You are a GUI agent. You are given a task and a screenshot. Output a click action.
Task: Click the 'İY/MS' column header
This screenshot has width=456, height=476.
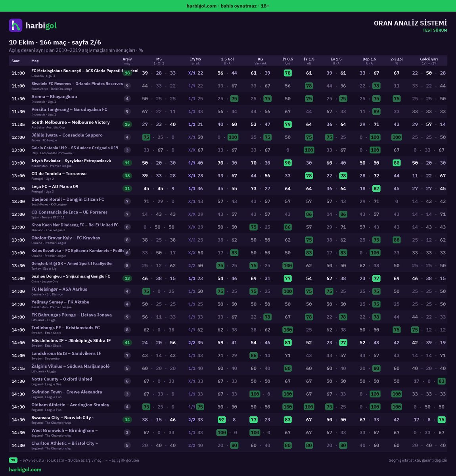point(195,59)
